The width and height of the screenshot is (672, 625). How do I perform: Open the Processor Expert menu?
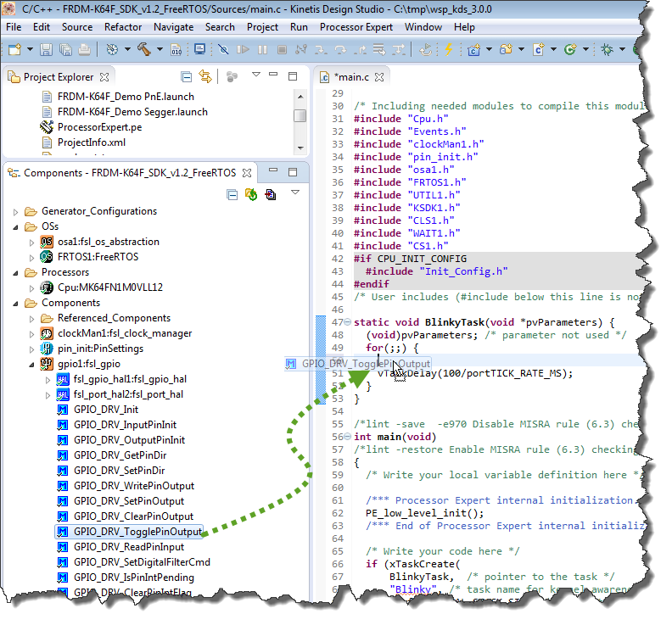tap(356, 26)
